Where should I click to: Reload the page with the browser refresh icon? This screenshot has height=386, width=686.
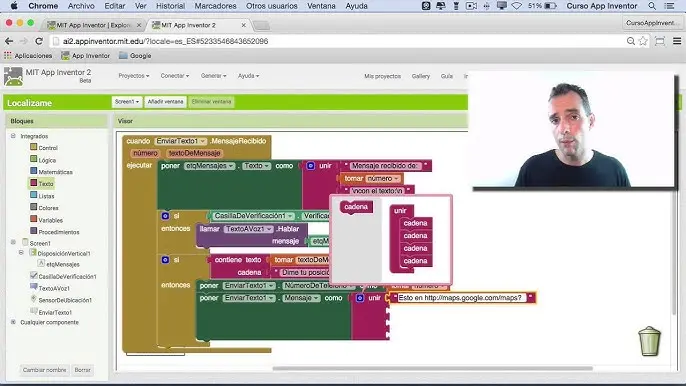pos(39,41)
